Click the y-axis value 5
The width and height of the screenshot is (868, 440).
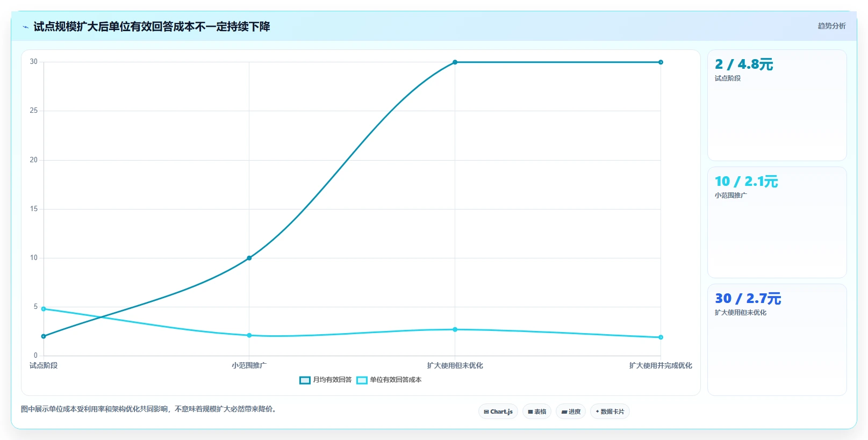[35, 307]
